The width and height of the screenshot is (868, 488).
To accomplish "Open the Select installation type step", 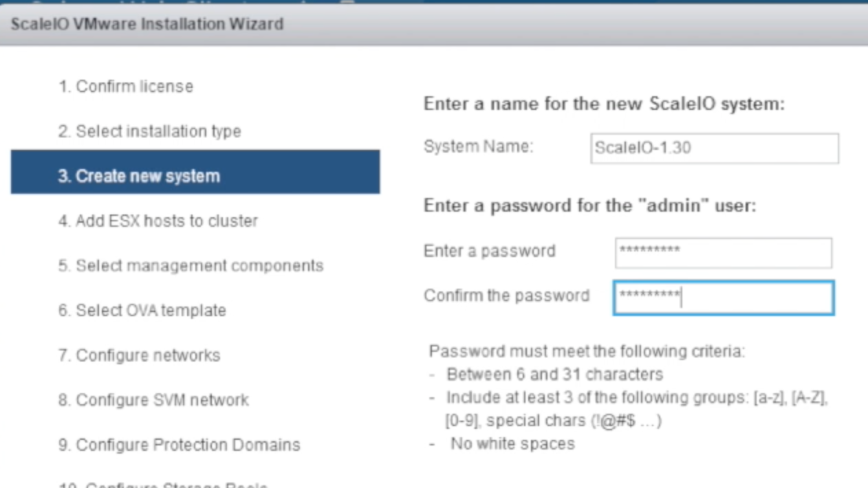I will click(x=149, y=131).
